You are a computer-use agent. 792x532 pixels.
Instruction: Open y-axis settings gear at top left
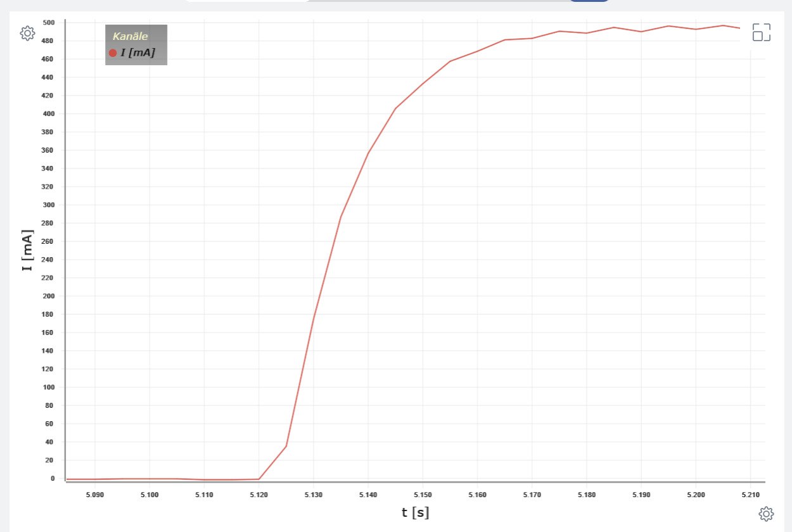[x=27, y=34]
